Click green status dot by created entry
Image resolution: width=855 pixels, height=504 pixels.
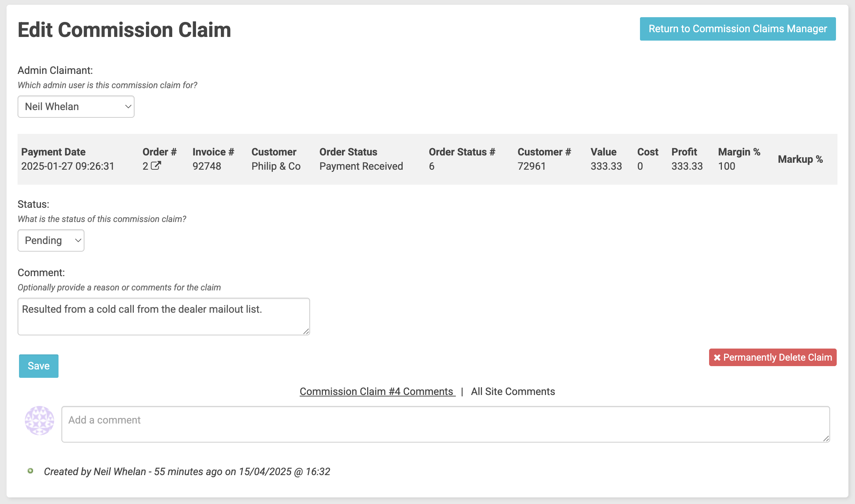tap(31, 471)
